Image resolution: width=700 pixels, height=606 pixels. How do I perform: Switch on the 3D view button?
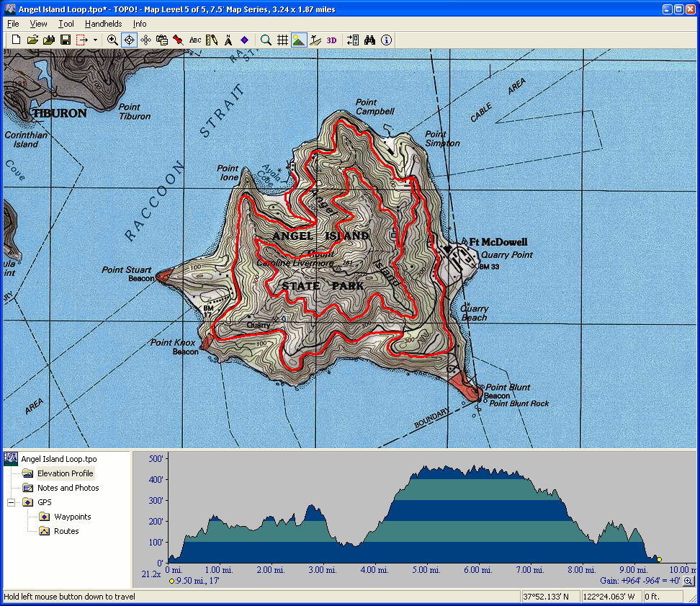331,40
